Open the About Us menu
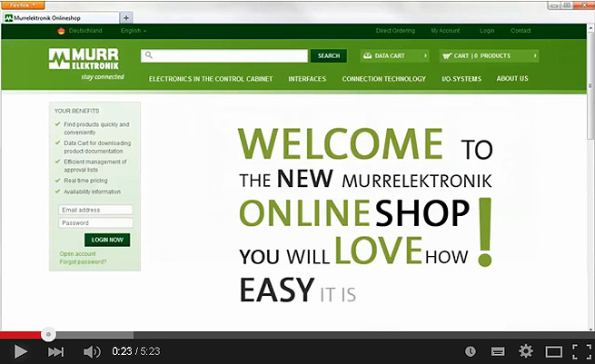 click(512, 78)
